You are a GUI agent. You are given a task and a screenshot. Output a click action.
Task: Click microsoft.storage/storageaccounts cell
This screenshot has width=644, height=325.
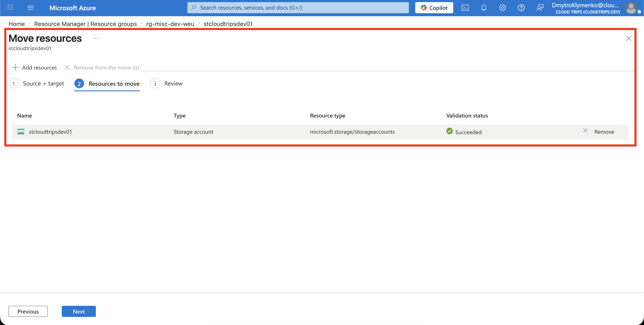pyautogui.click(x=352, y=132)
